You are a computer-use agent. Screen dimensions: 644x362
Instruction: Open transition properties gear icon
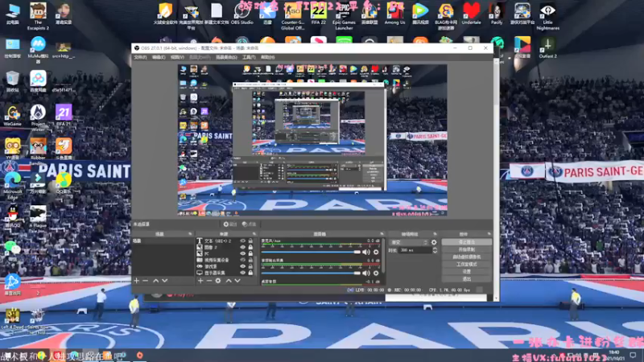pos(434,243)
